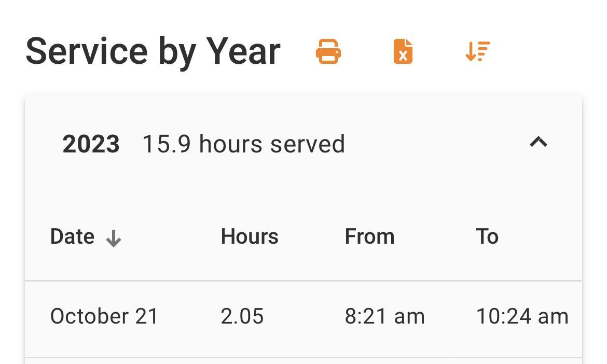Click the 'Service by Year' heading
This screenshot has width=607, height=364.
point(153,51)
